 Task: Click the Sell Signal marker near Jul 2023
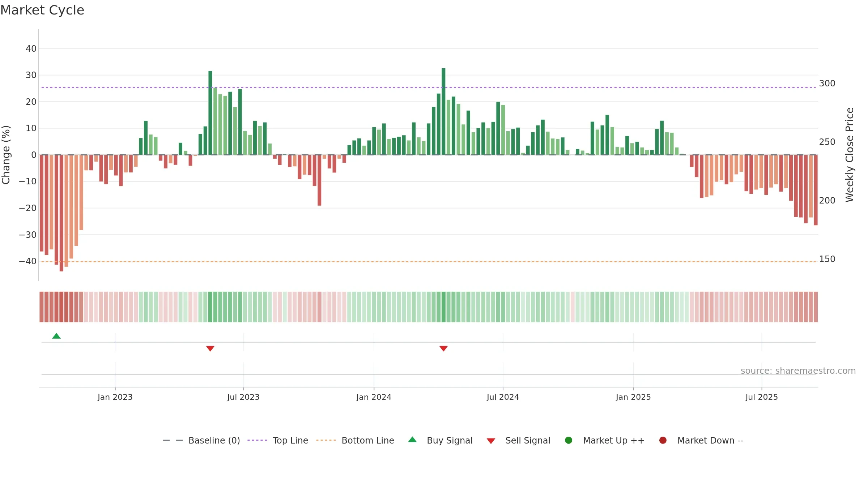click(x=210, y=348)
